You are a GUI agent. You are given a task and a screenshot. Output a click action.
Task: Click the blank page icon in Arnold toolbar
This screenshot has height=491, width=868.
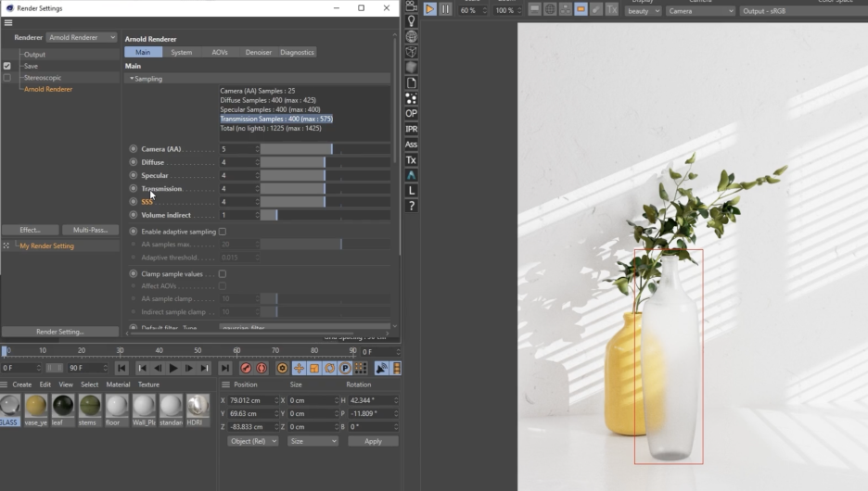click(x=412, y=83)
